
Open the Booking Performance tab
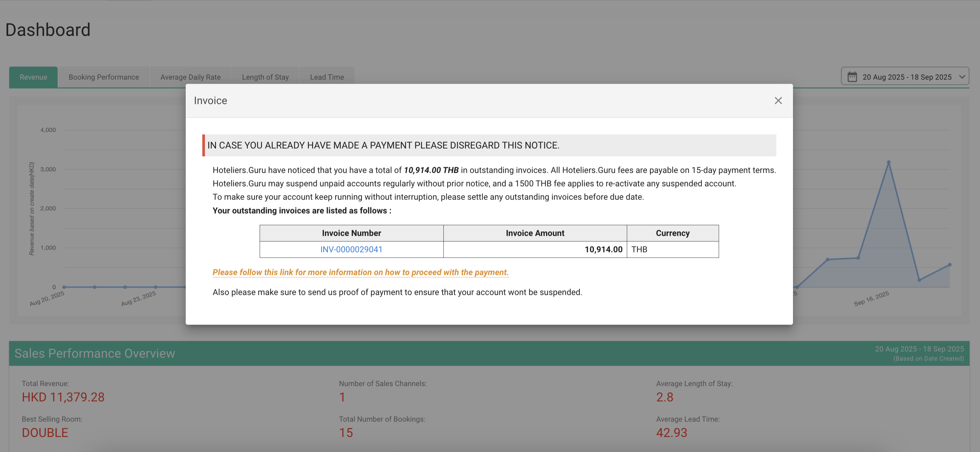click(x=104, y=77)
